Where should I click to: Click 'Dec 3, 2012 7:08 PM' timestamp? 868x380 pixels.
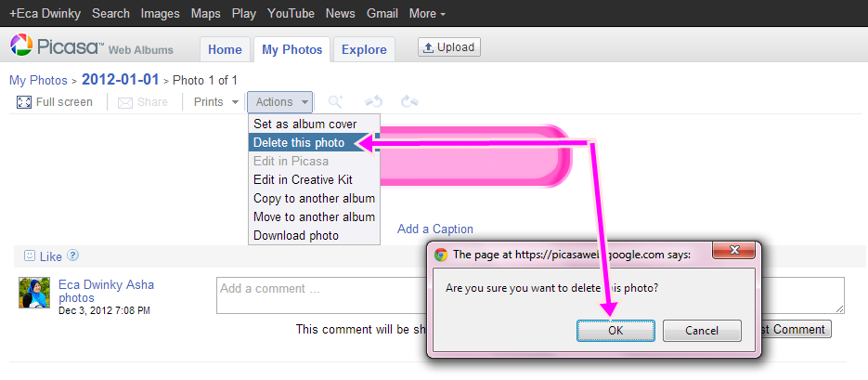(104, 310)
